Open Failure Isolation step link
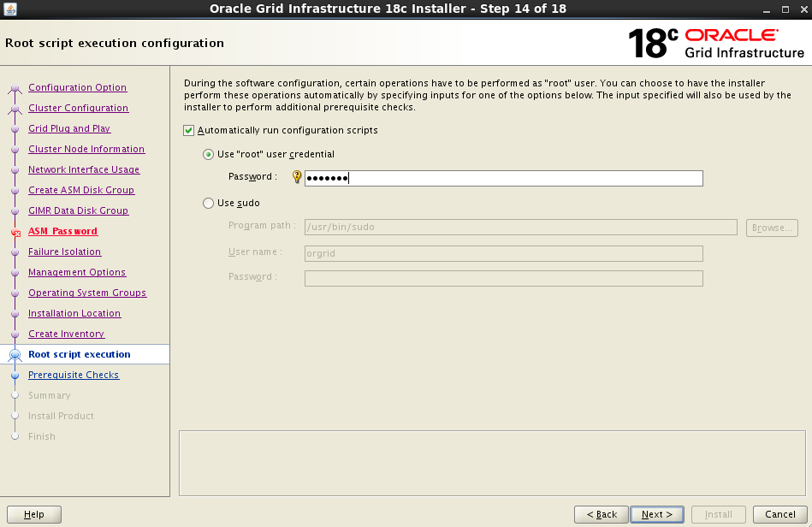 (x=65, y=252)
